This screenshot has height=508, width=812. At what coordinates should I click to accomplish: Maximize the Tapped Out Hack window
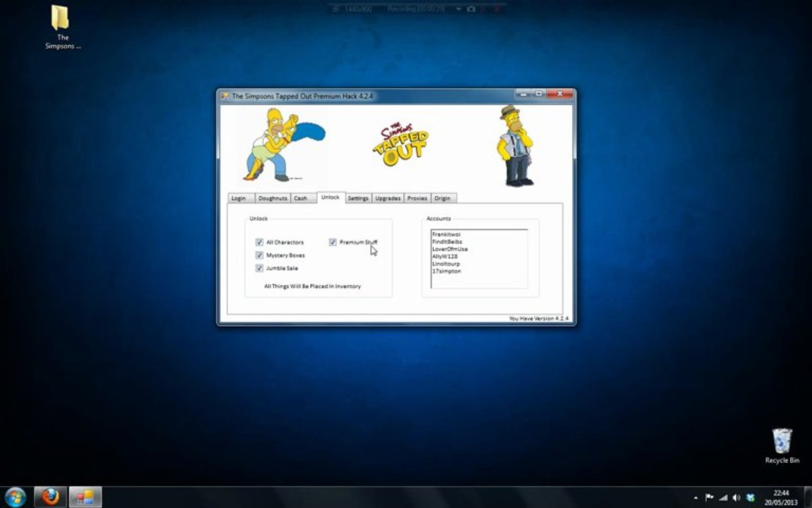539,94
